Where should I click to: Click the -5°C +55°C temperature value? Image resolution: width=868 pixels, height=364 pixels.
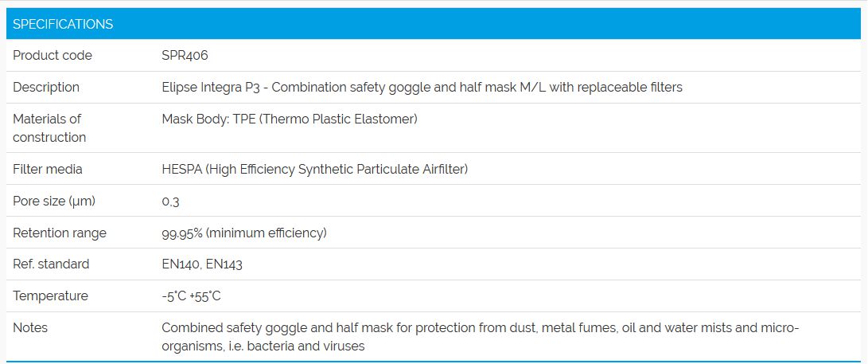point(191,296)
